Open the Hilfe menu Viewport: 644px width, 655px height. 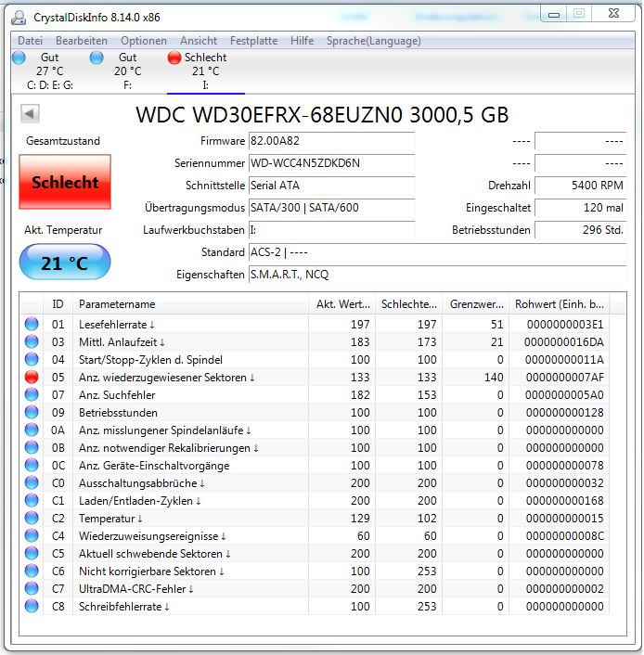click(x=303, y=41)
